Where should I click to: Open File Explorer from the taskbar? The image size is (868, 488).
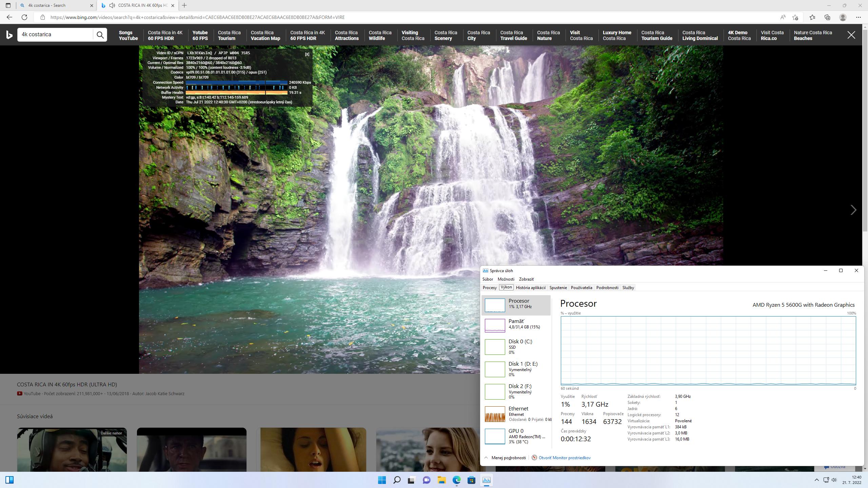(x=441, y=480)
